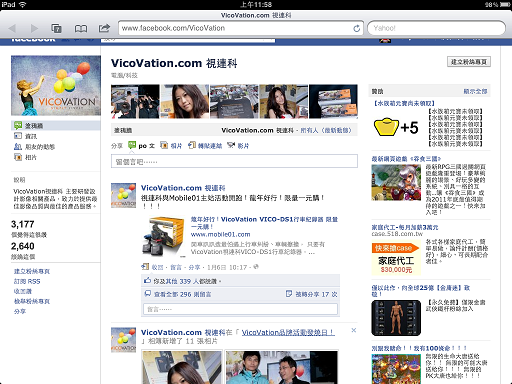Open the bottom game ad thumbnail
Screen dimensions: 512x384
point(396,369)
